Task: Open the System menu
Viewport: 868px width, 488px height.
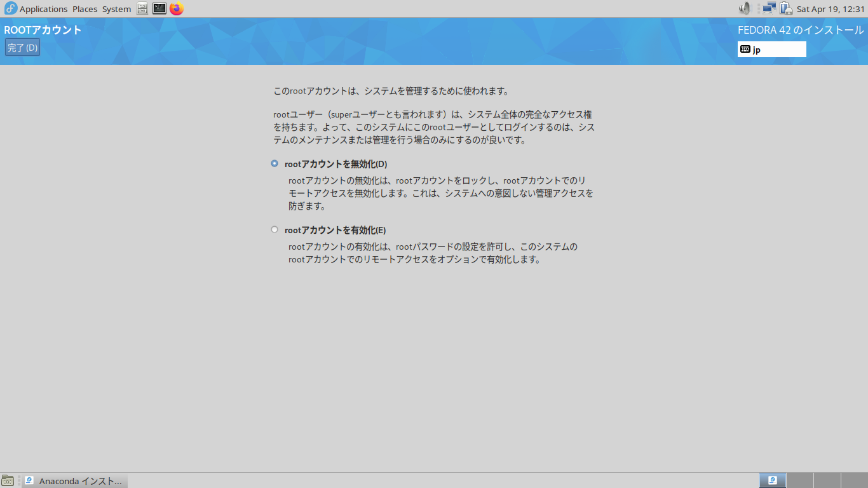Action: point(116,9)
